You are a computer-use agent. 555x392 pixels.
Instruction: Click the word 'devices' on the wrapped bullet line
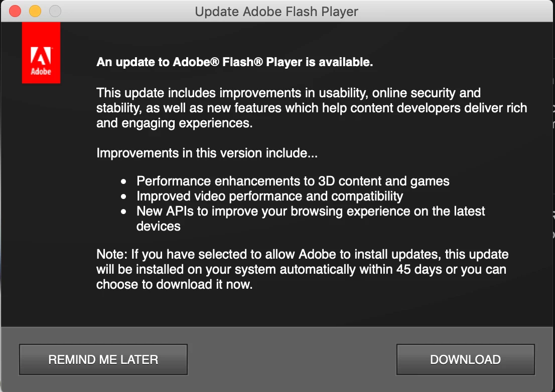tap(159, 226)
